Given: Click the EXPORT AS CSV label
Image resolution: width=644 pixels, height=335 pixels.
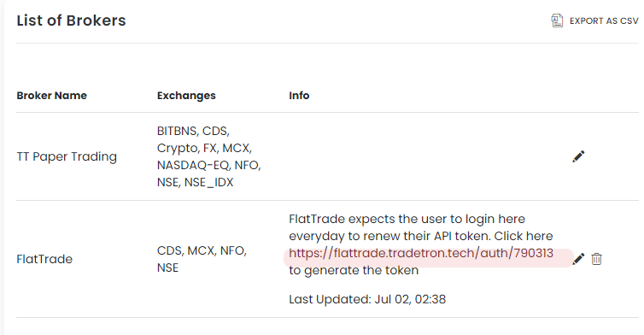Looking at the screenshot, I should coord(604,21).
